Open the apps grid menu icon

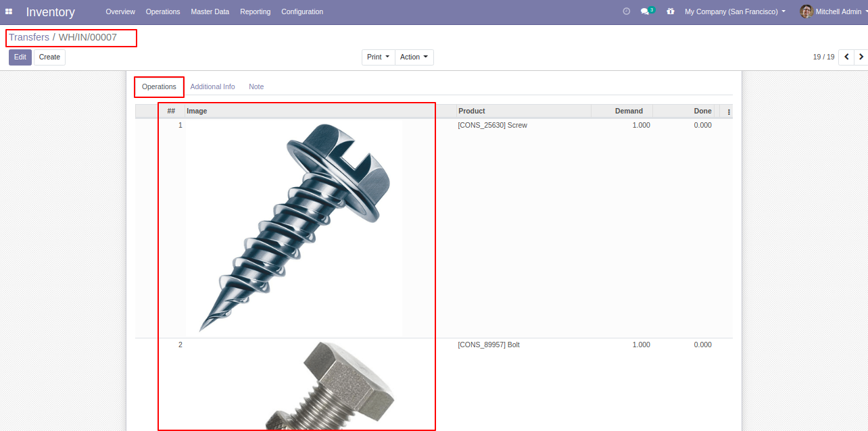[x=9, y=11]
